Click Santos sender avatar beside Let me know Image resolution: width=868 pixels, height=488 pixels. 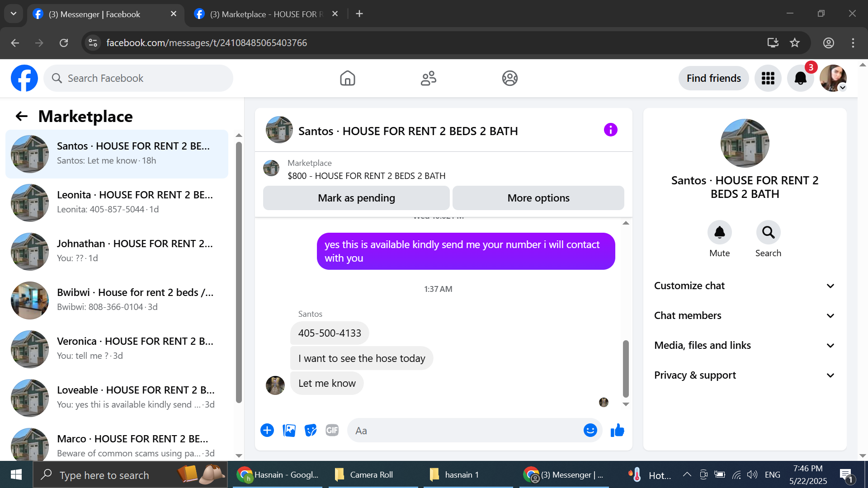tap(275, 385)
